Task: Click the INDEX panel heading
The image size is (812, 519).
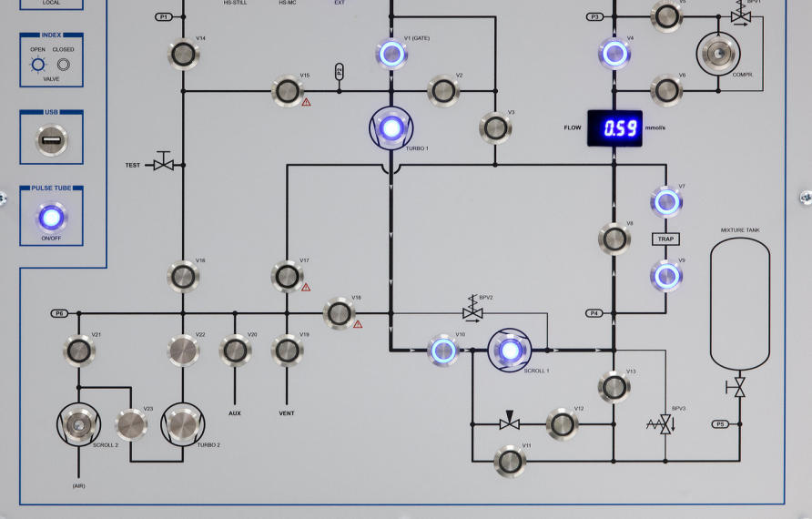Action: [51, 35]
